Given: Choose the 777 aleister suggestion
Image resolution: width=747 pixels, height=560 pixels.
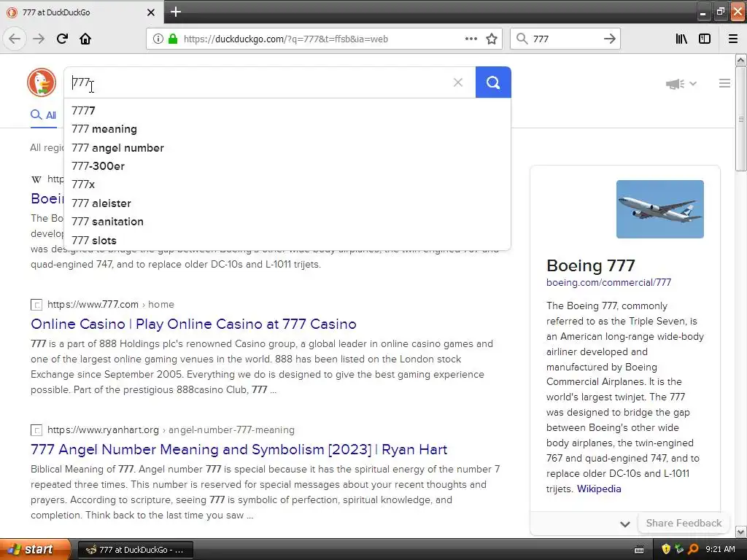Looking at the screenshot, I should pos(287,203).
